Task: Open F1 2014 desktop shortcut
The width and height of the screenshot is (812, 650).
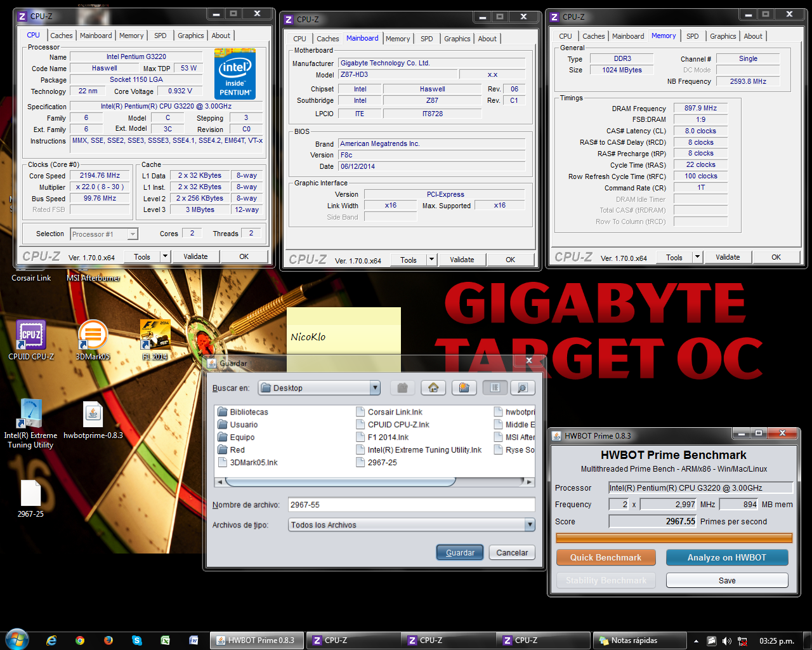Action: click(155, 340)
